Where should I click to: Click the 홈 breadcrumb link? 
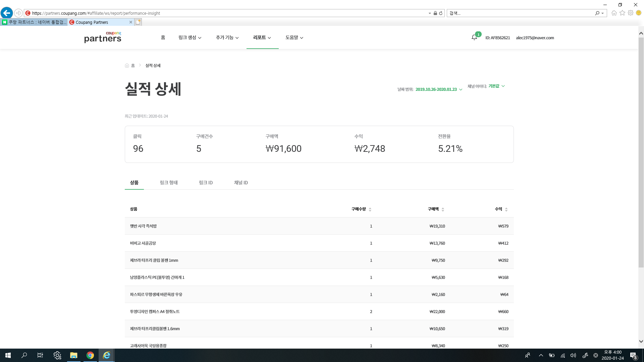[132, 66]
